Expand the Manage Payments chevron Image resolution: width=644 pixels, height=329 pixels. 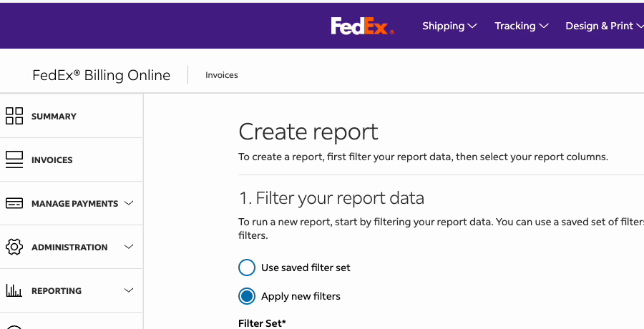pyautogui.click(x=129, y=203)
